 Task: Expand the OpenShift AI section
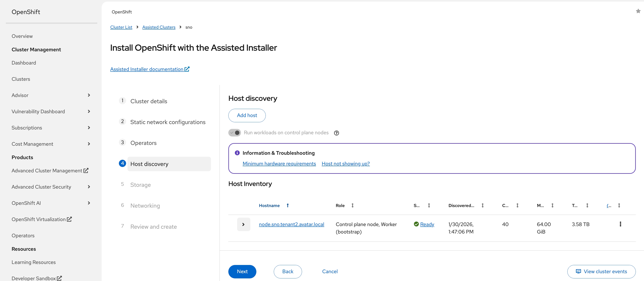click(x=89, y=203)
